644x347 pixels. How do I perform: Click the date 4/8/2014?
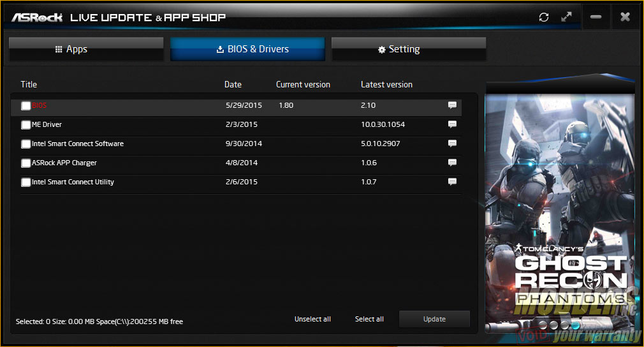[x=242, y=163]
